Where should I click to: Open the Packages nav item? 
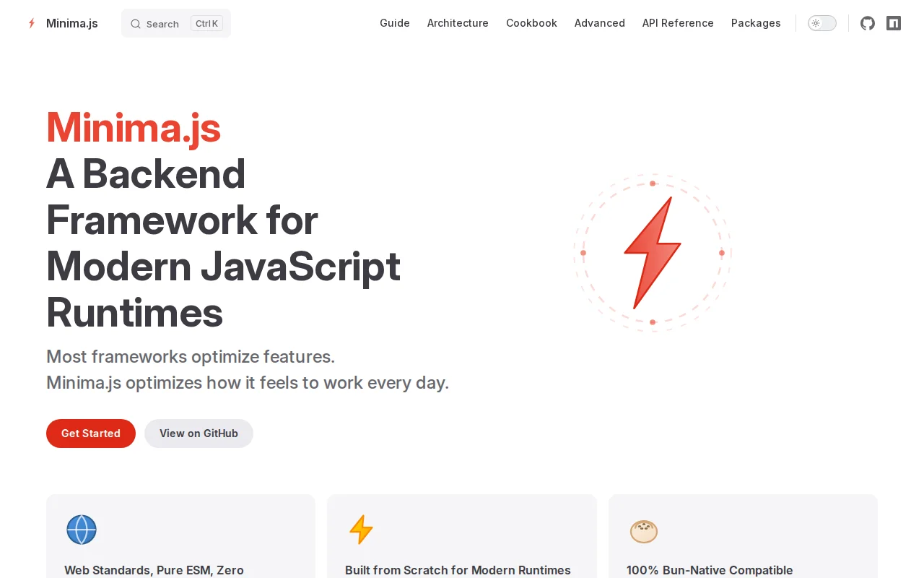756,23
